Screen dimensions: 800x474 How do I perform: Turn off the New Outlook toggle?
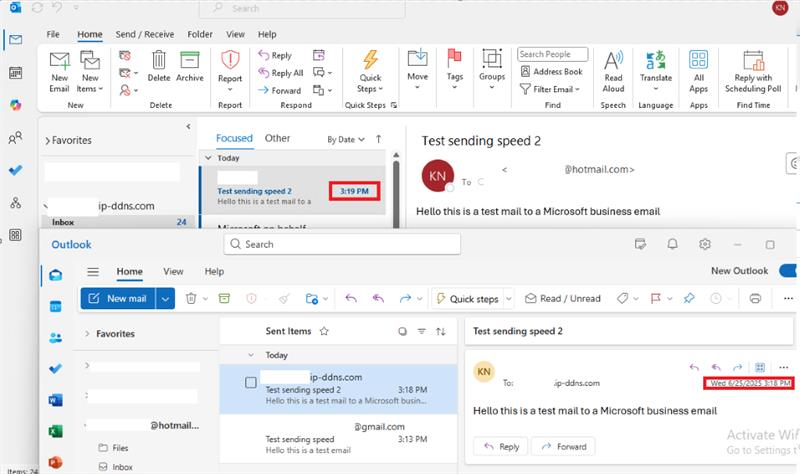pos(788,271)
